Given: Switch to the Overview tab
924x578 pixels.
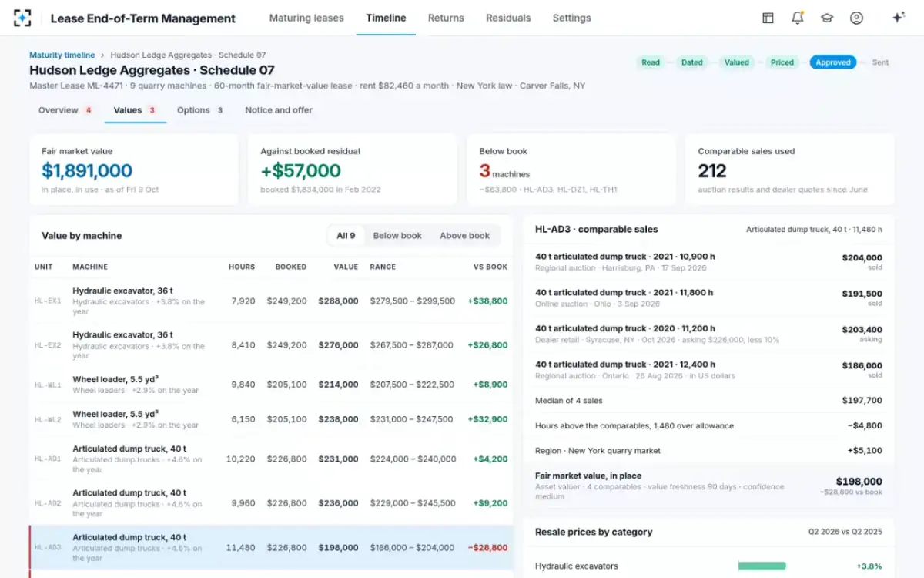Looking at the screenshot, I should pyautogui.click(x=65, y=110).
